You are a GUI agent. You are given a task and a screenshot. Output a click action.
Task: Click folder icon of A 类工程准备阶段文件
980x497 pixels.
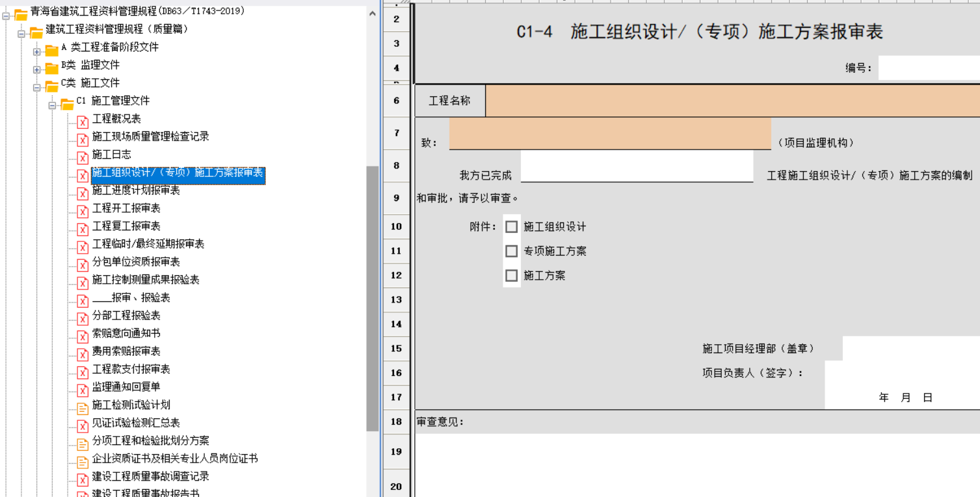tap(52, 49)
